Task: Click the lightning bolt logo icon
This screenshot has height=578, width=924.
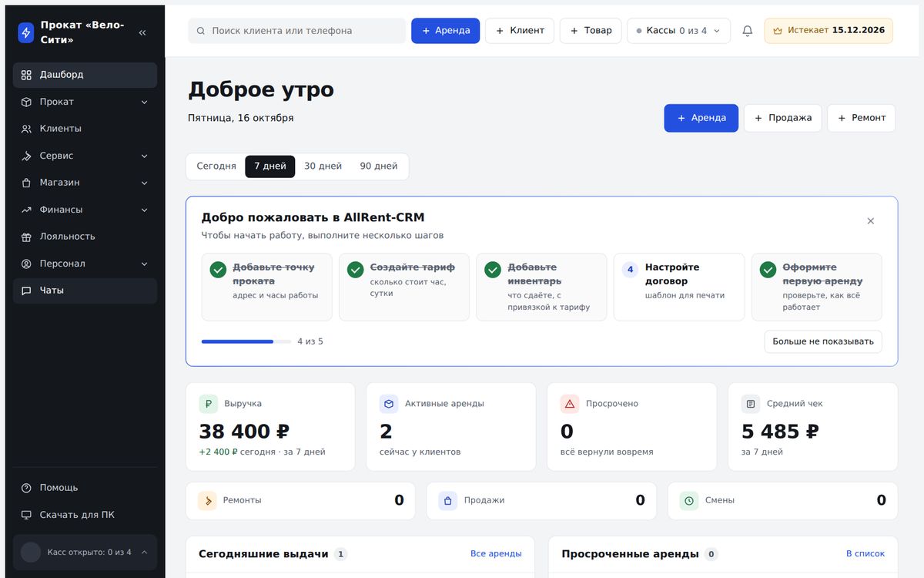Action: click(x=26, y=32)
